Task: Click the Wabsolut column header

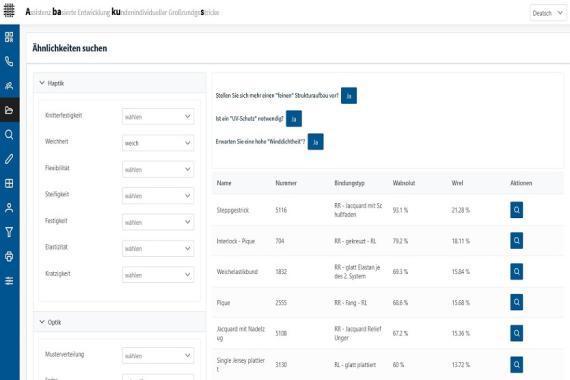Action: click(x=404, y=183)
